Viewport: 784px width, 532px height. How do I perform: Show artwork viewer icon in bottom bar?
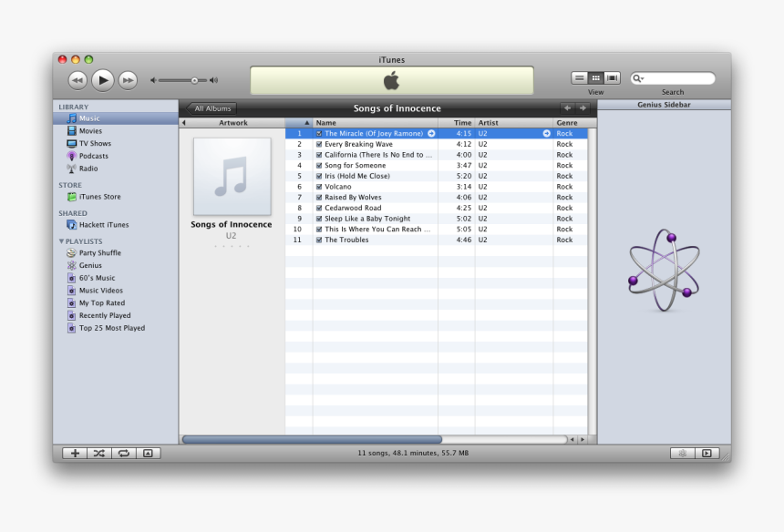[x=148, y=453]
